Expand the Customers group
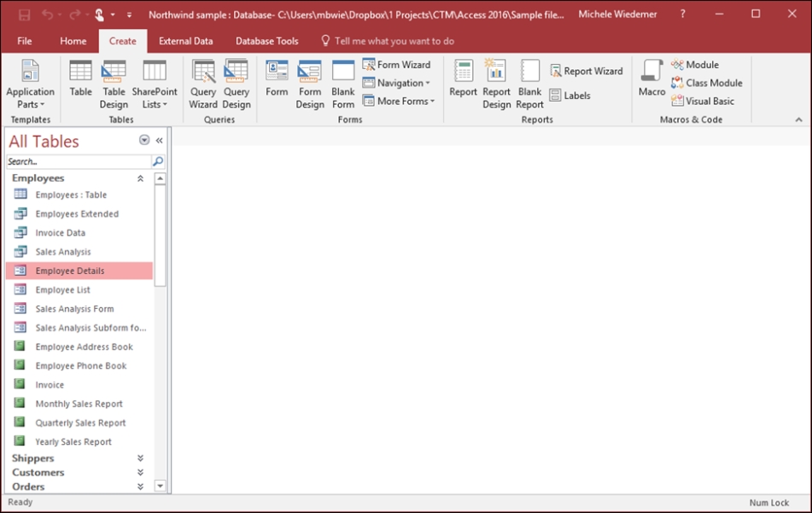The width and height of the screenshot is (812, 513). 140,472
